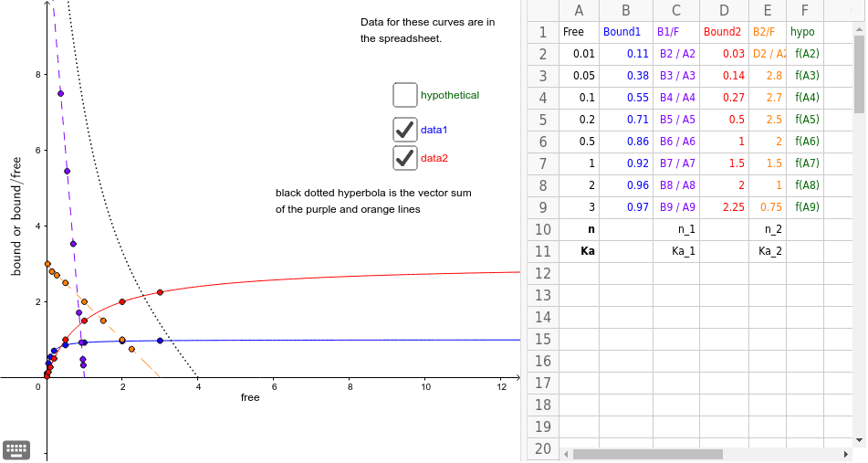Select the n_1 cell in row 10
Viewport: 868px width, 463px height.
tap(675, 229)
